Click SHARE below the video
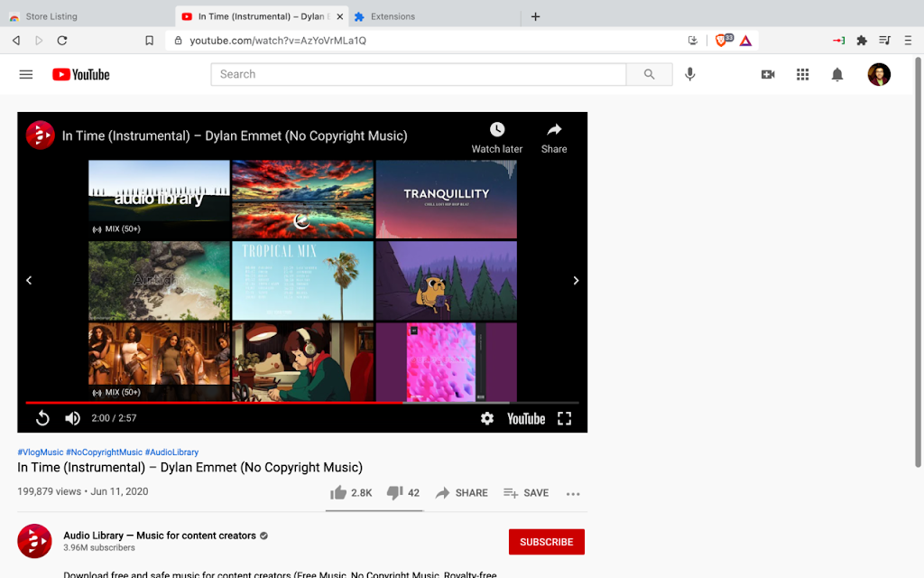This screenshot has height=578, width=924. pyautogui.click(x=461, y=492)
